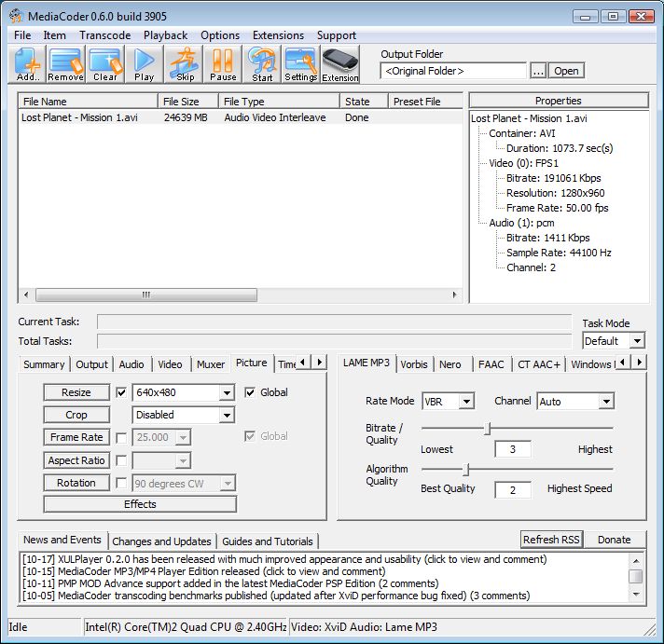Click news panel scroll up arrow
Image resolution: width=664 pixels, height=644 pixels.
point(636,561)
